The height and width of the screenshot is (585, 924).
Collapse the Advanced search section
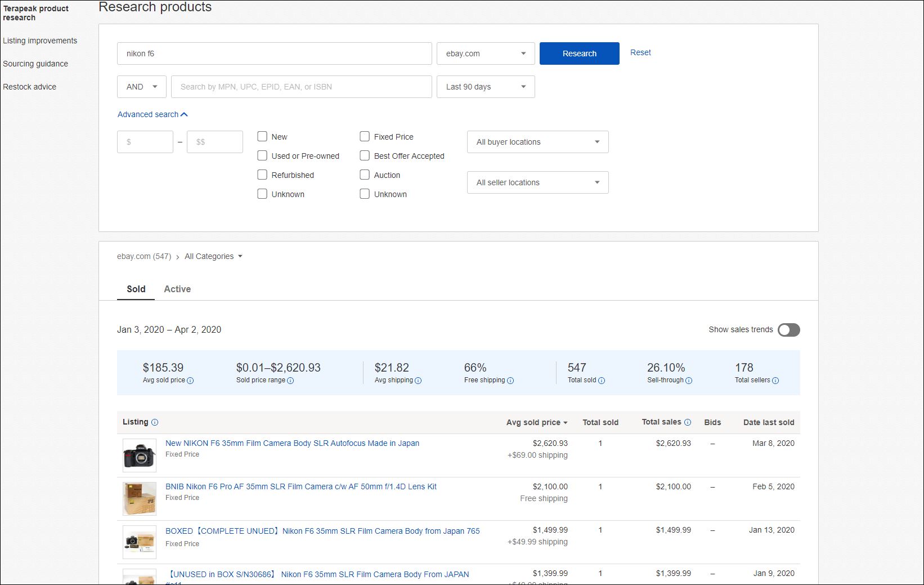click(152, 114)
